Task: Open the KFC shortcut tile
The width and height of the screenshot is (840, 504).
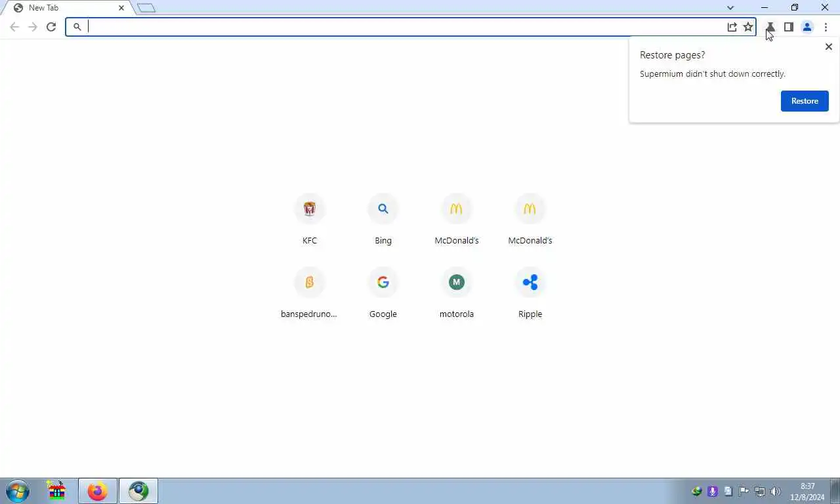Action: [310, 220]
